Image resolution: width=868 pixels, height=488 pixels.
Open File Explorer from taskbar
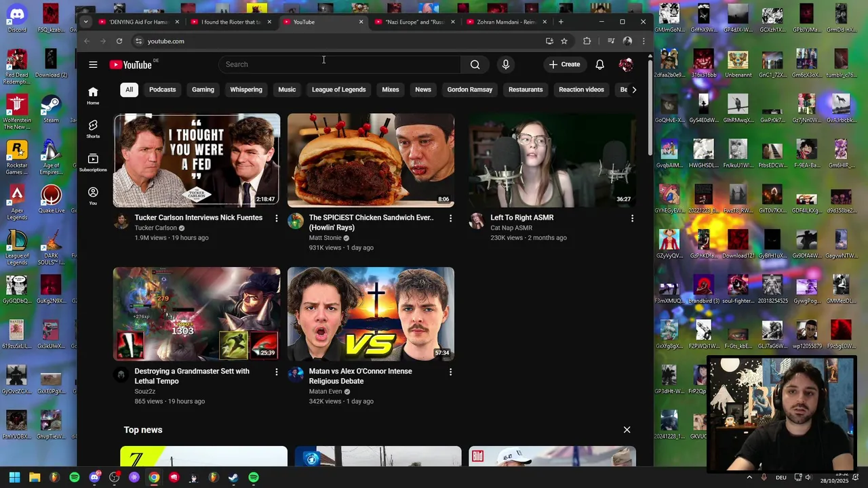click(35, 477)
